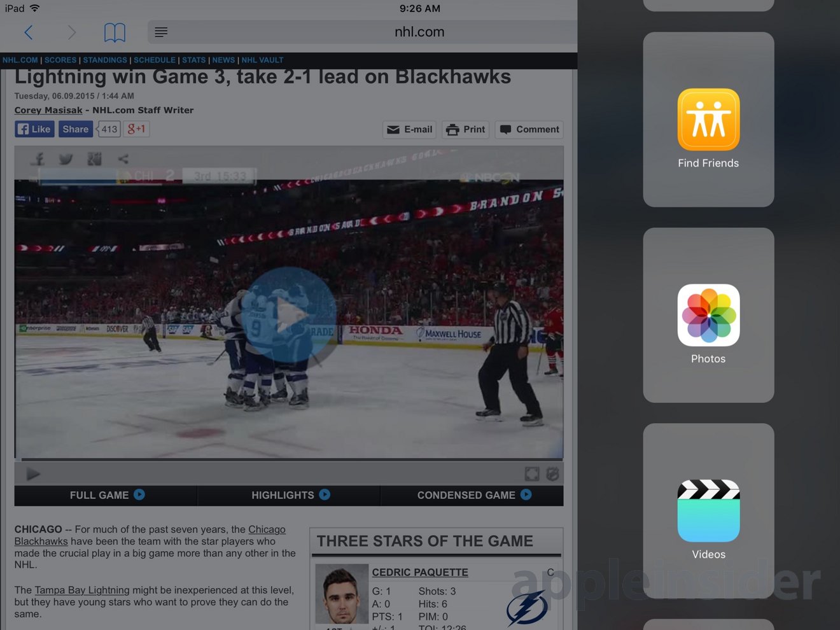
Task: Open the Videos app icon
Action: [708, 510]
